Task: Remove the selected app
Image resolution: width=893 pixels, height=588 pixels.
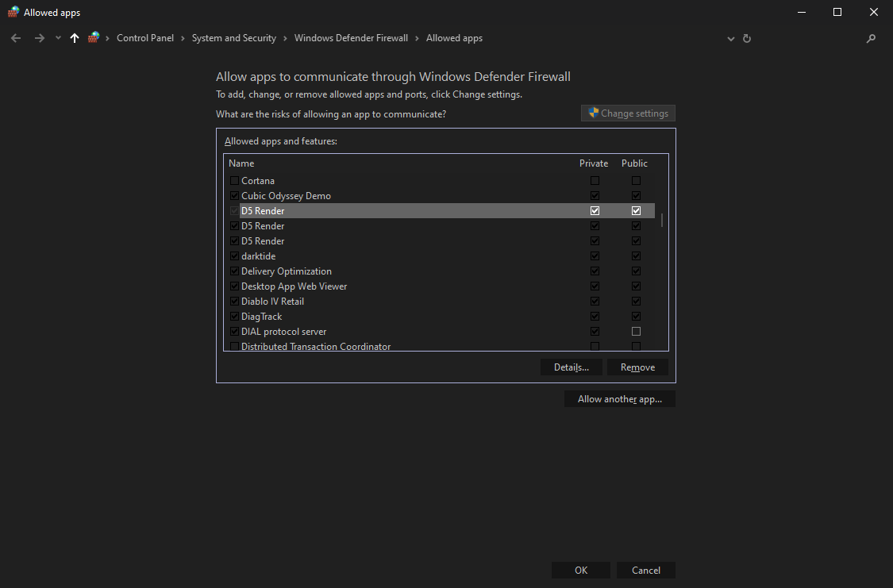Action: 637,367
